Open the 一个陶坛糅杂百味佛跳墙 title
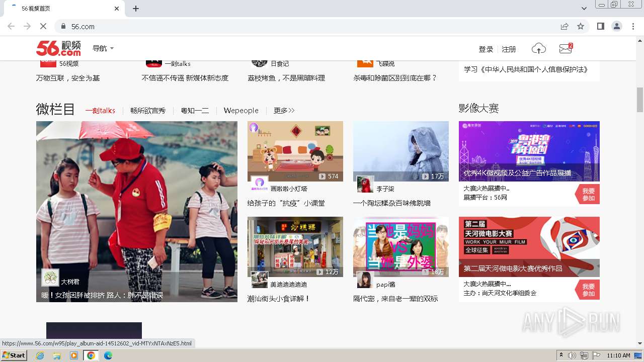The width and height of the screenshot is (644, 362). click(x=392, y=203)
